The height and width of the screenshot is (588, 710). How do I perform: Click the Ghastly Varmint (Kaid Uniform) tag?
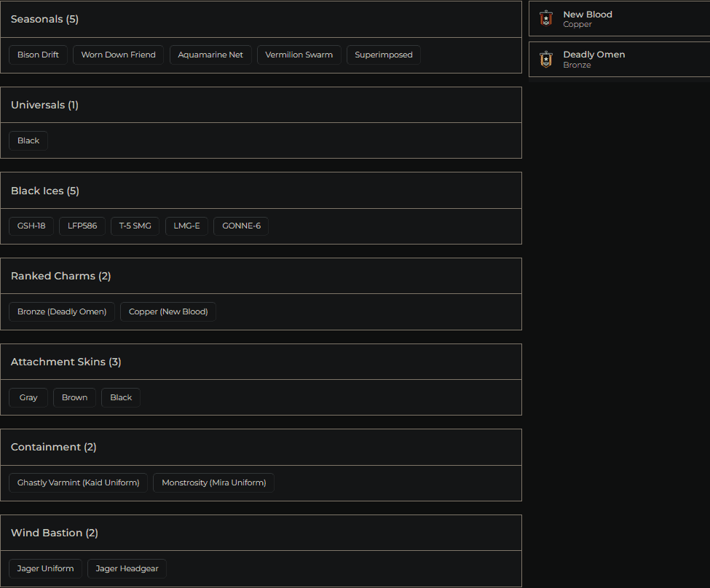[79, 483]
